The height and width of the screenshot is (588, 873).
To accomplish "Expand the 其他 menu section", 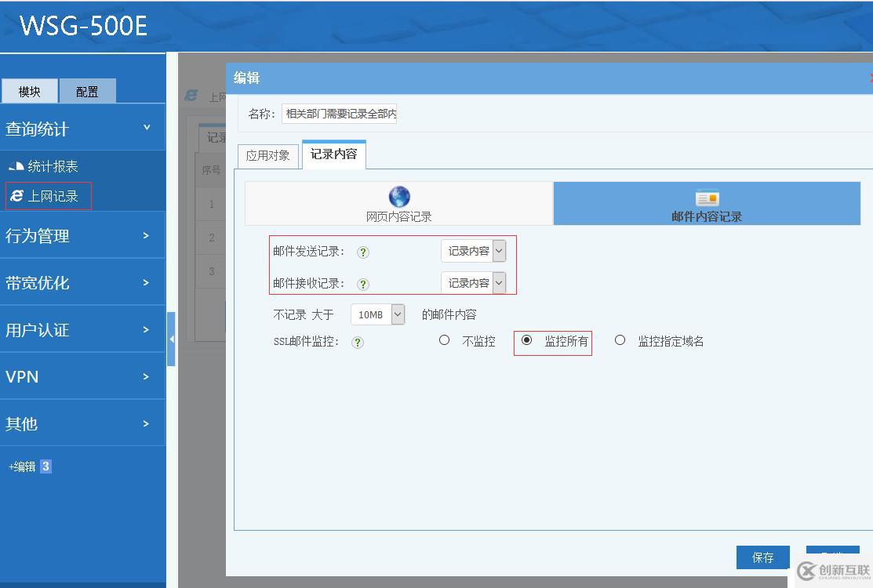I will tap(83, 423).
